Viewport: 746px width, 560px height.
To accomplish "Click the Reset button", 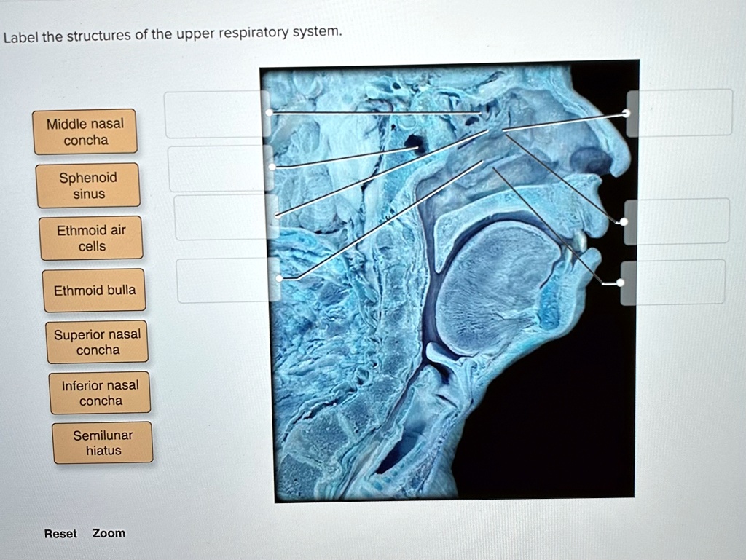I will [61, 534].
